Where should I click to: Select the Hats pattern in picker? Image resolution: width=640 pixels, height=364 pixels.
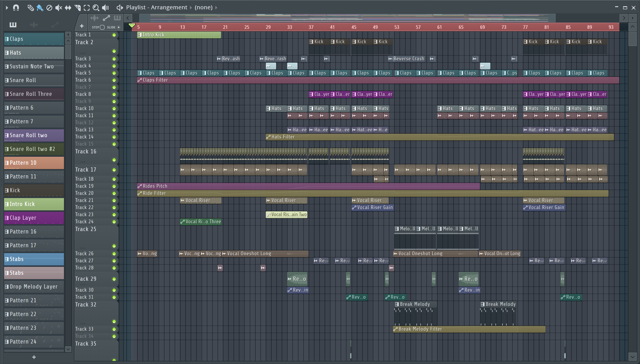(34, 53)
